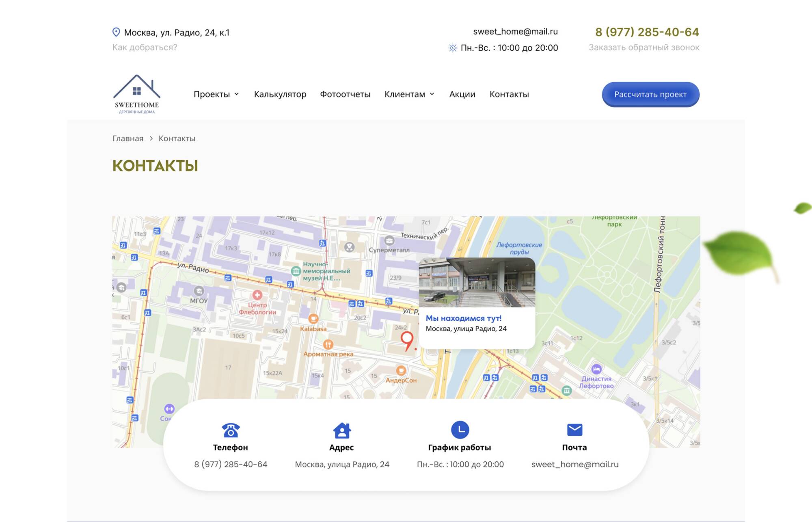This screenshot has height=523, width=812.
Task: Click the sun icon next to working hours
Action: [x=453, y=48]
